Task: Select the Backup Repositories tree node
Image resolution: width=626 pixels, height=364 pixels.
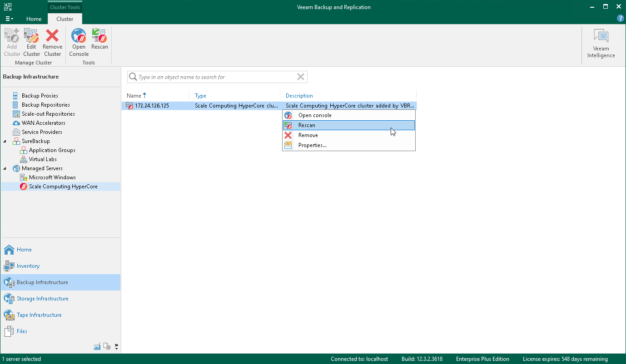Action: point(46,105)
